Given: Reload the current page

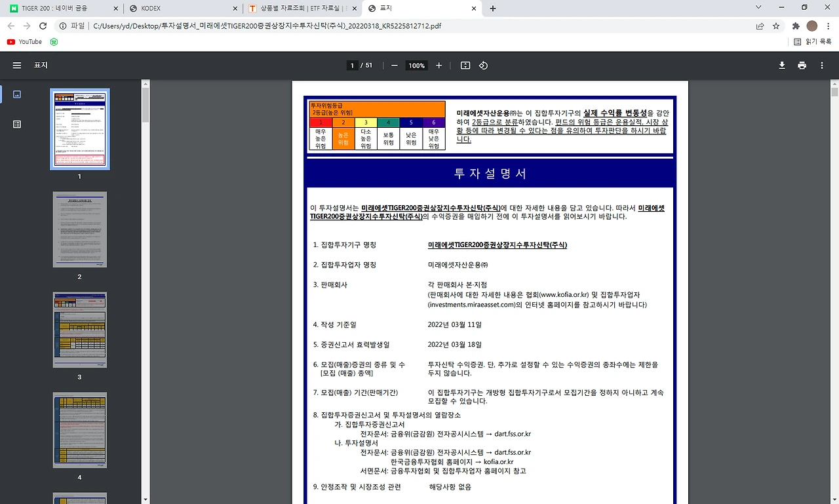Looking at the screenshot, I should [43, 26].
